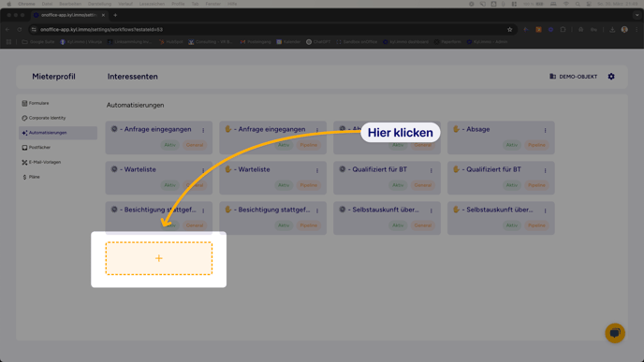
Task: Click the Corporate Identity palette icon
Action: coord(24,118)
